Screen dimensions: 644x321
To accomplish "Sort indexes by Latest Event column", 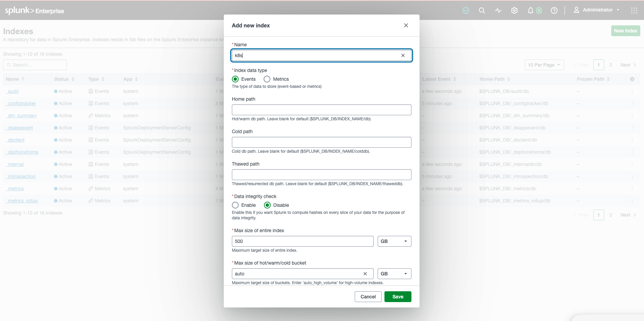I will coord(439,79).
